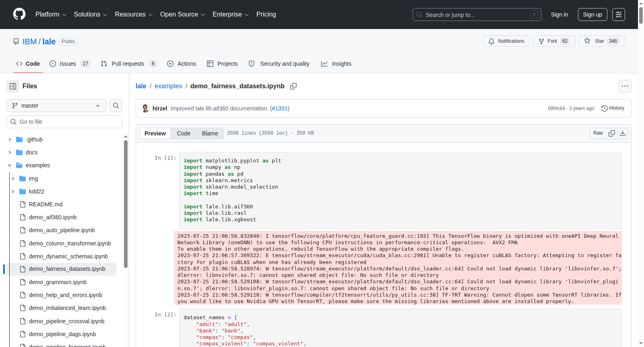Switch to Blame view of the notebook

[x=210, y=133]
